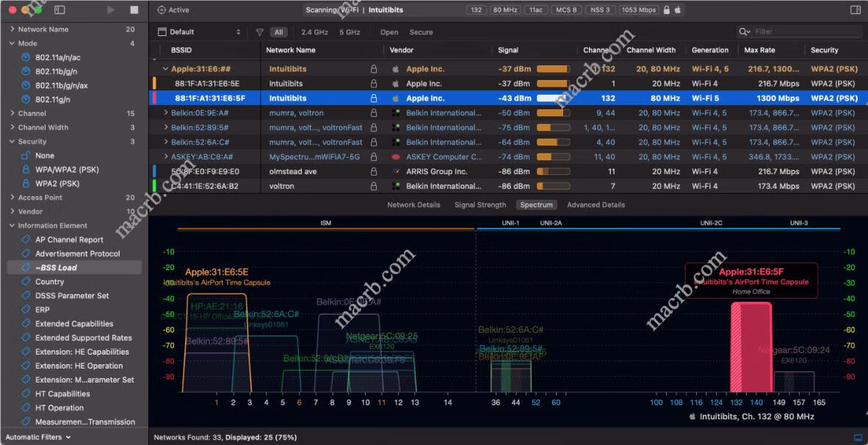This screenshot has height=445, width=868.
Task: Click the 802.11b/g/n mode icon
Action: (26, 71)
